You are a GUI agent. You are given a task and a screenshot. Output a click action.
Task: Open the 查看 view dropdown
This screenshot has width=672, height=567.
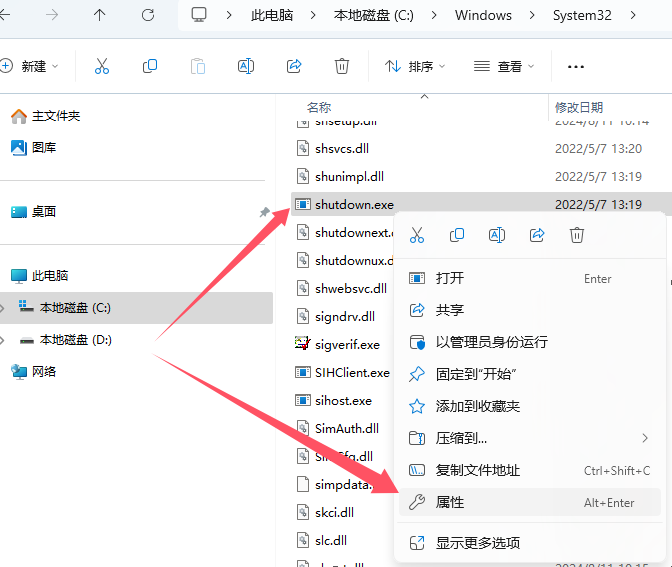pyautogui.click(x=504, y=66)
